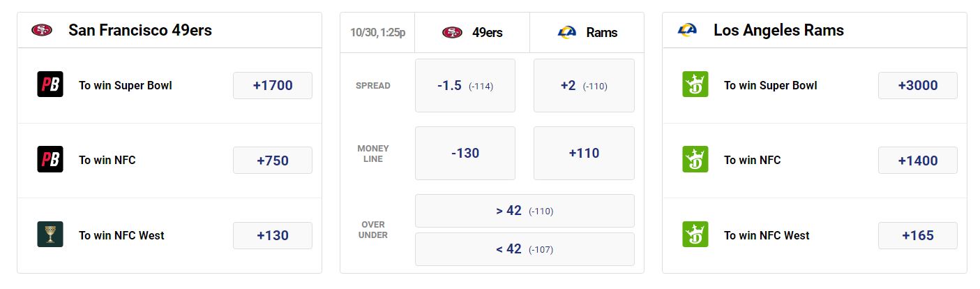Click the DraftKings icon next to Rams To win NFC

pyautogui.click(x=695, y=159)
